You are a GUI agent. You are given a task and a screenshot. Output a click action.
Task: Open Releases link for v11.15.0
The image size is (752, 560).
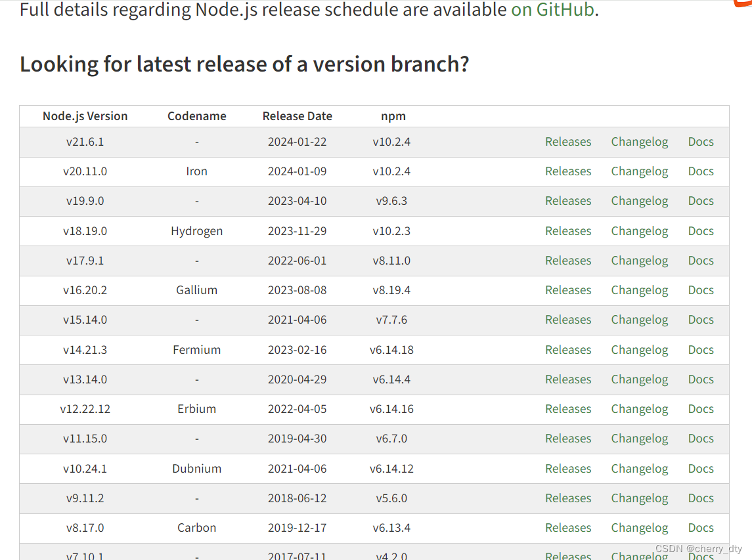coord(568,439)
